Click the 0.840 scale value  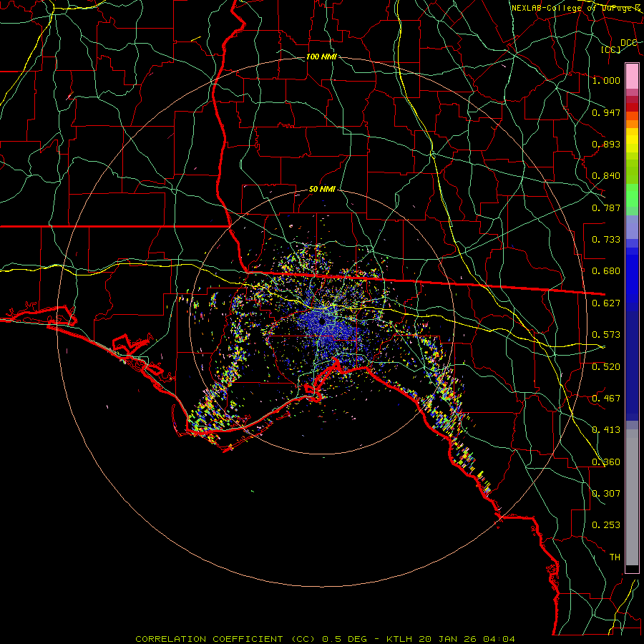click(606, 176)
